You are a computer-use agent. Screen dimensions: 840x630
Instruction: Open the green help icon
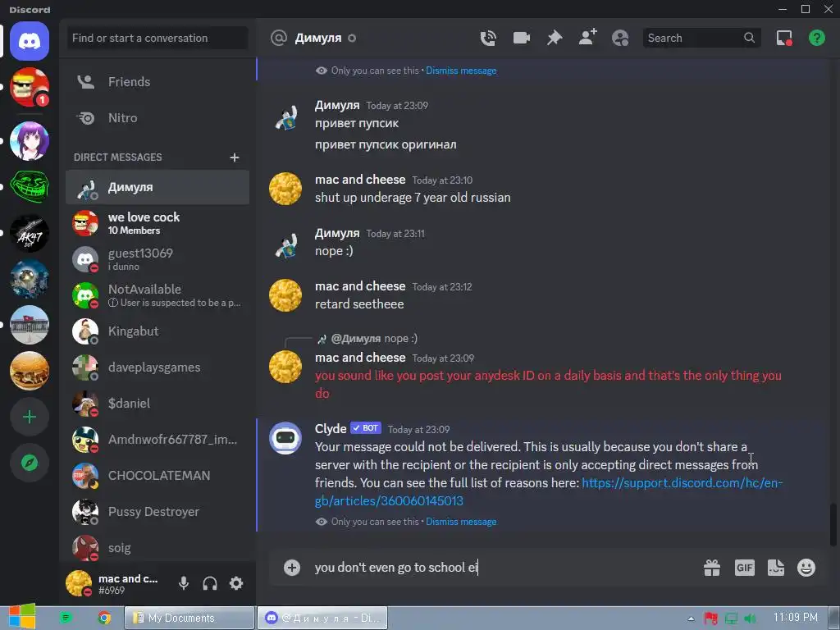point(816,38)
